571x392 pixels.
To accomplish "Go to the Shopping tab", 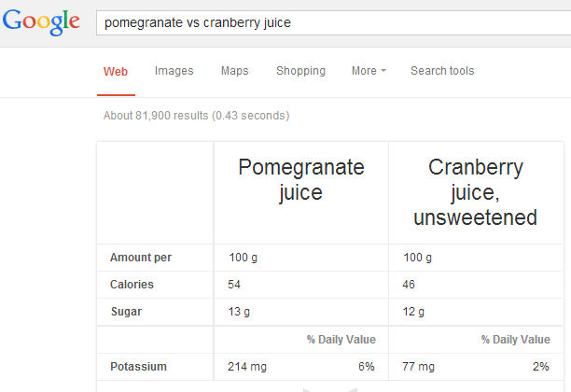I will point(300,71).
